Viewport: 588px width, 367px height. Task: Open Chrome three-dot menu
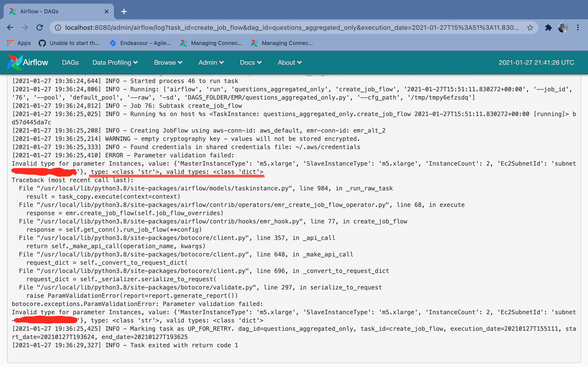pos(578,28)
